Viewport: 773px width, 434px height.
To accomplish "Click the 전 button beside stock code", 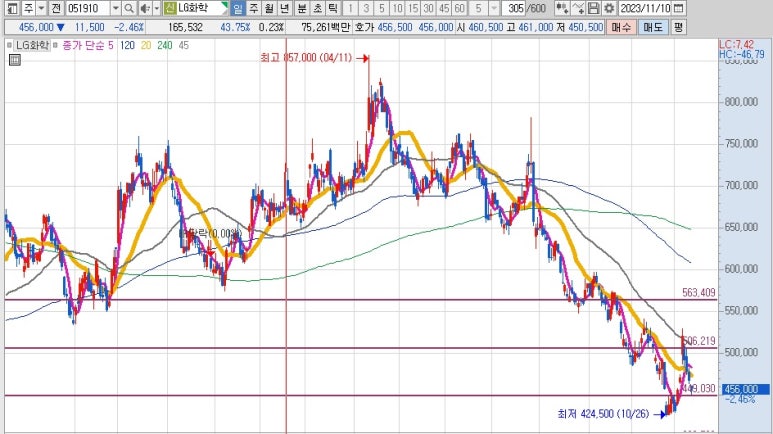I will (56, 8).
